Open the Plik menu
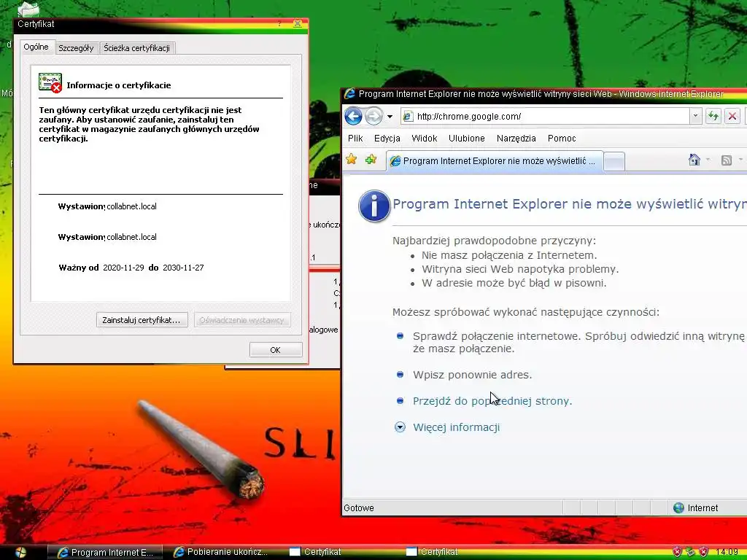 tap(355, 138)
